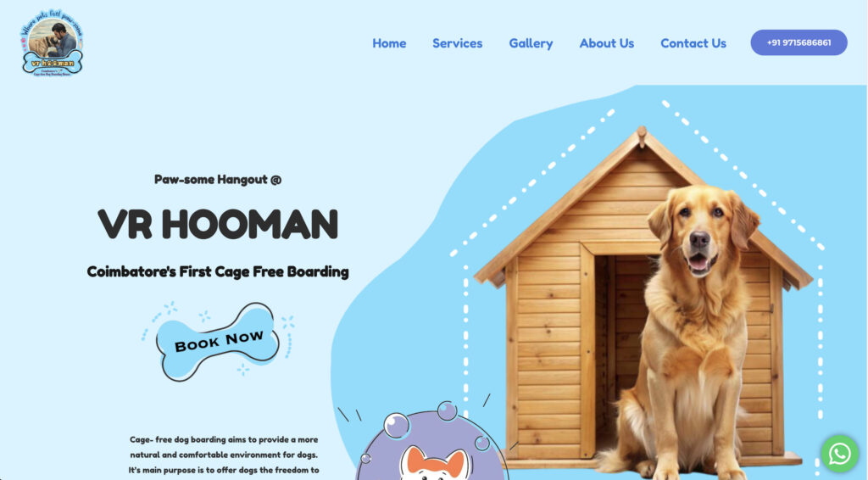
Task: Open the Gallery menu item
Action: (531, 43)
